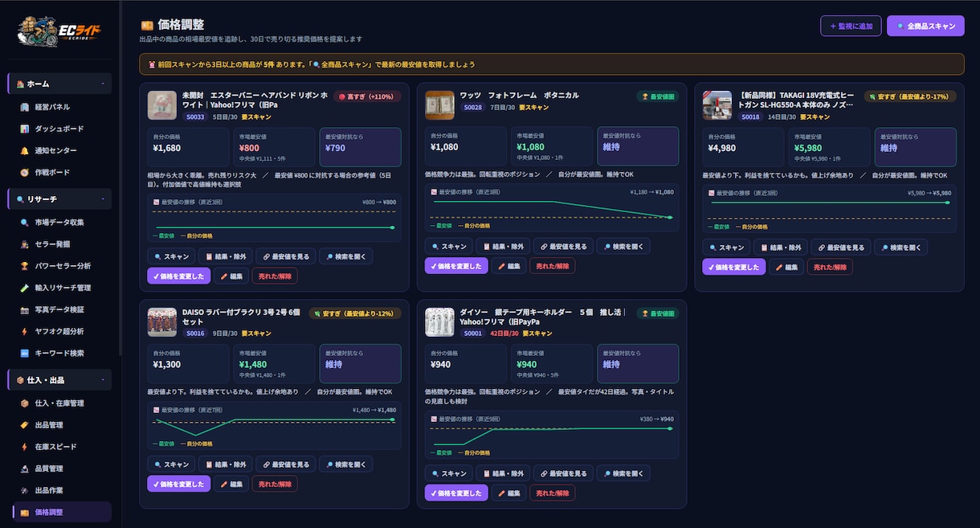
Task: Click the magnifier icon beside 市場データ収集
Action: [24, 223]
